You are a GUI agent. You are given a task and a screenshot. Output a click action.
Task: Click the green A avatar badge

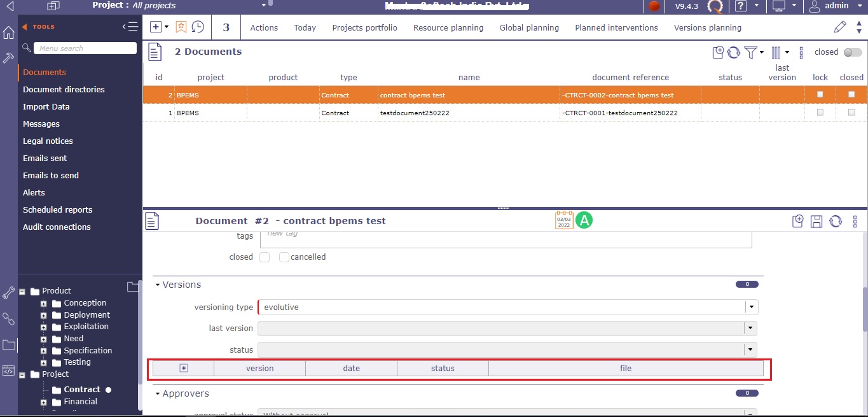(x=584, y=220)
